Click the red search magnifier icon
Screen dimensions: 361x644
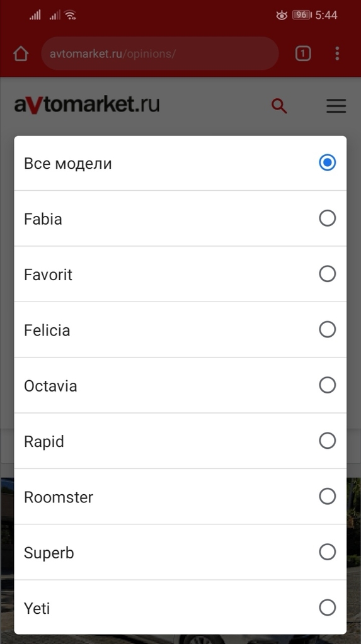tap(278, 106)
